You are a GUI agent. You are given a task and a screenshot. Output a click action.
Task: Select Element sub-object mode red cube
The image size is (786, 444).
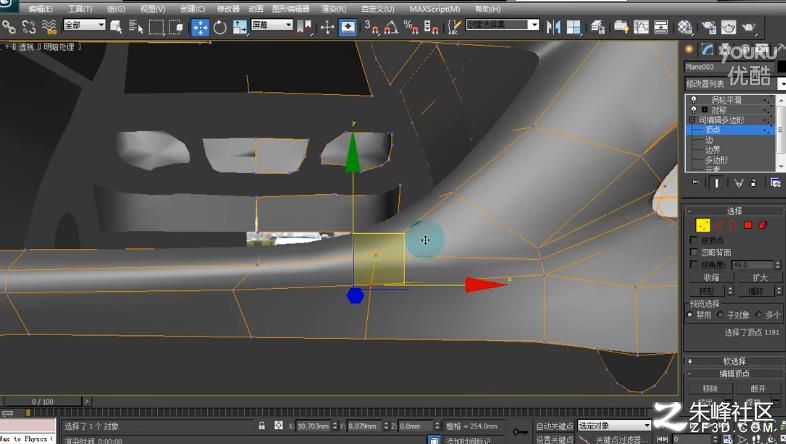763,225
